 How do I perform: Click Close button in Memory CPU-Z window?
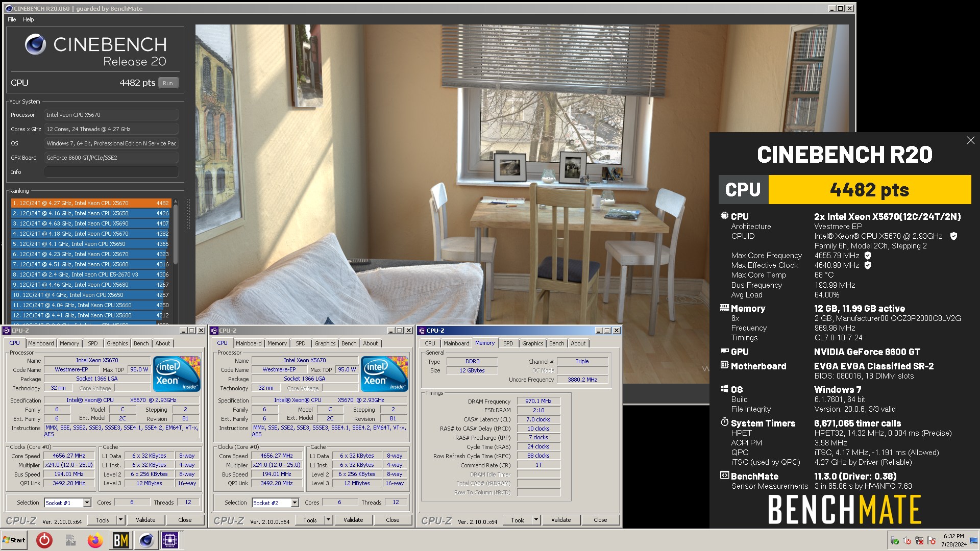pos(600,520)
